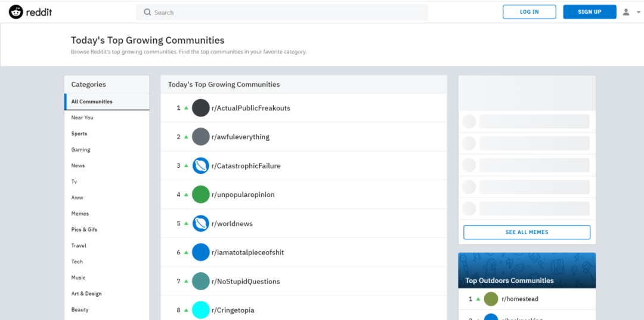Click the Reddit logo in the header
Screen dimensions: 644x320
coord(30,12)
